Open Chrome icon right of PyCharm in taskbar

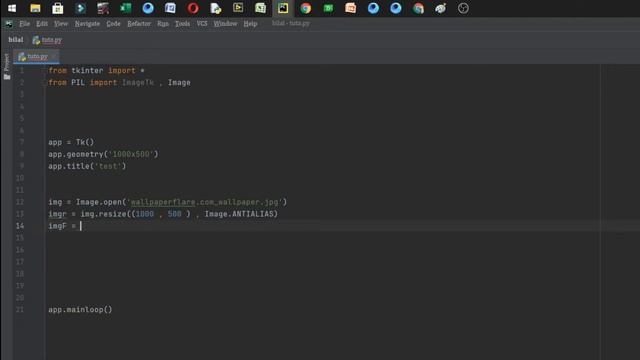click(305, 8)
